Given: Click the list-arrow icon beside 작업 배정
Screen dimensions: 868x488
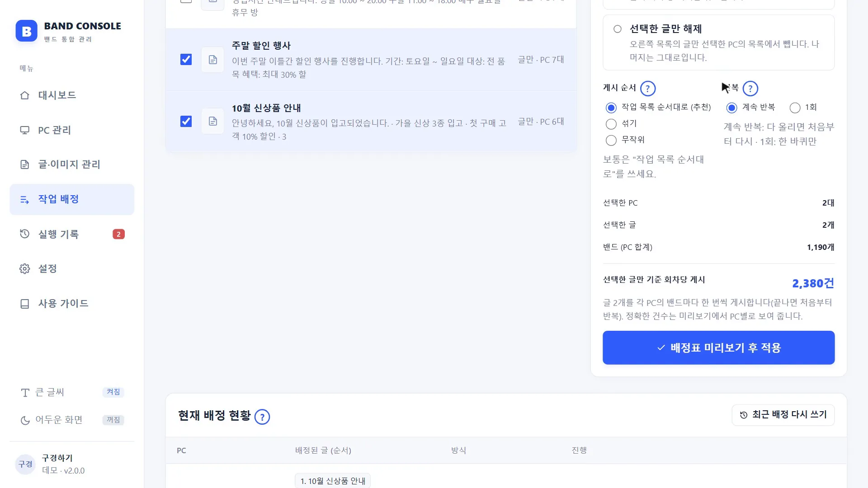Looking at the screenshot, I should click(25, 199).
